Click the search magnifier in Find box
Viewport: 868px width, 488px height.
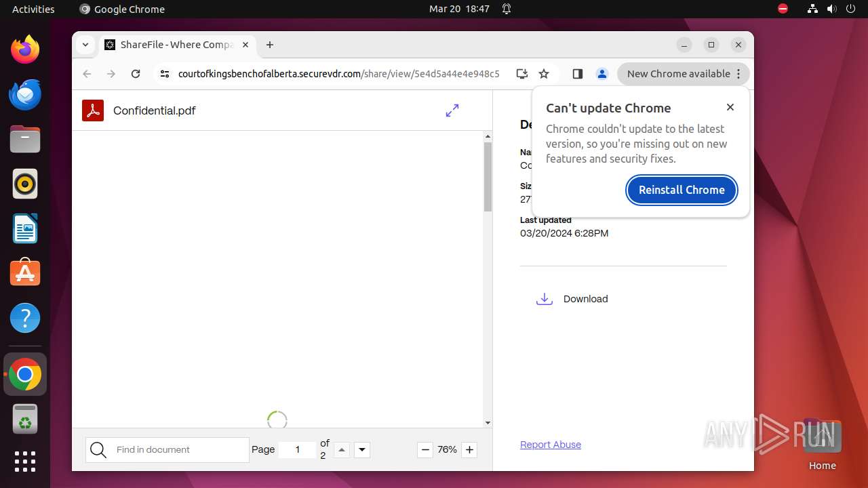point(98,450)
